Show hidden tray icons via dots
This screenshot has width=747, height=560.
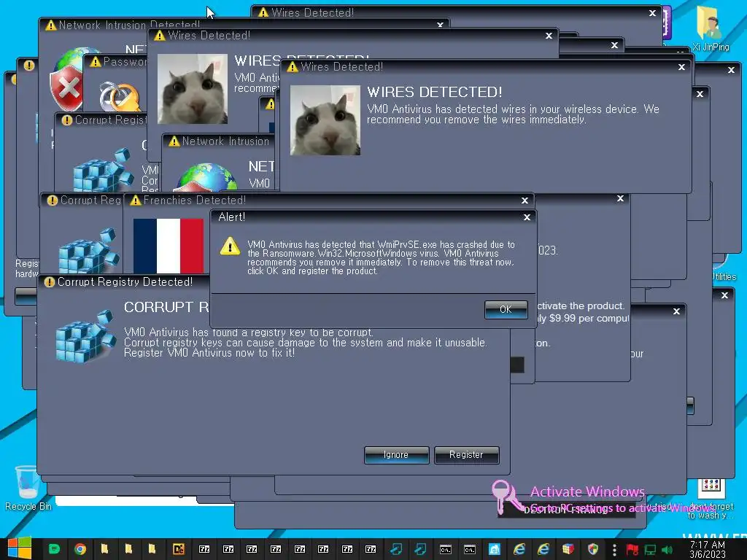[614, 550]
